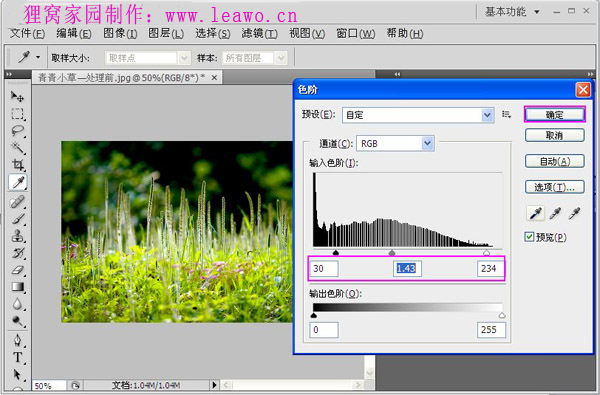The height and width of the screenshot is (395, 600).
Task: Click the white point eyedropper in Levels
Action: click(574, 213)
